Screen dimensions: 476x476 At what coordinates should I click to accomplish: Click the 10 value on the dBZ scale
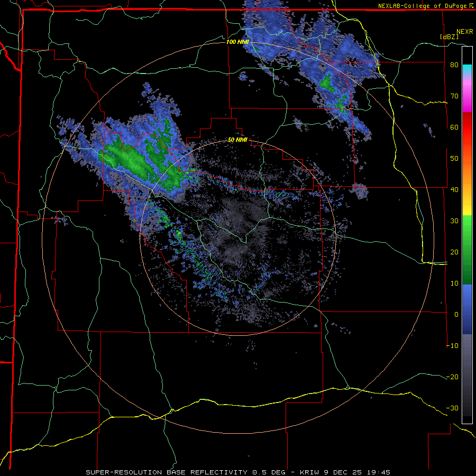[454, 283]
